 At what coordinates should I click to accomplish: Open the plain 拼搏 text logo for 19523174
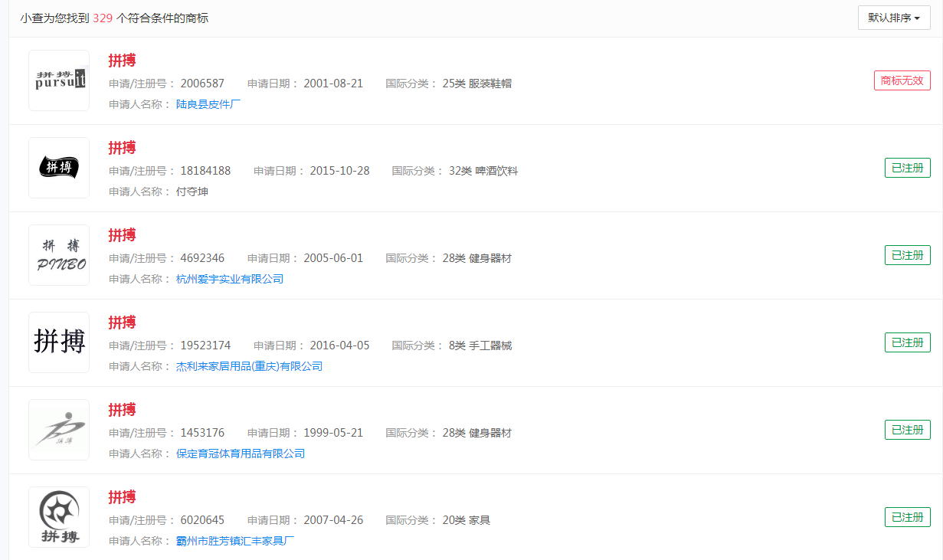59,342
